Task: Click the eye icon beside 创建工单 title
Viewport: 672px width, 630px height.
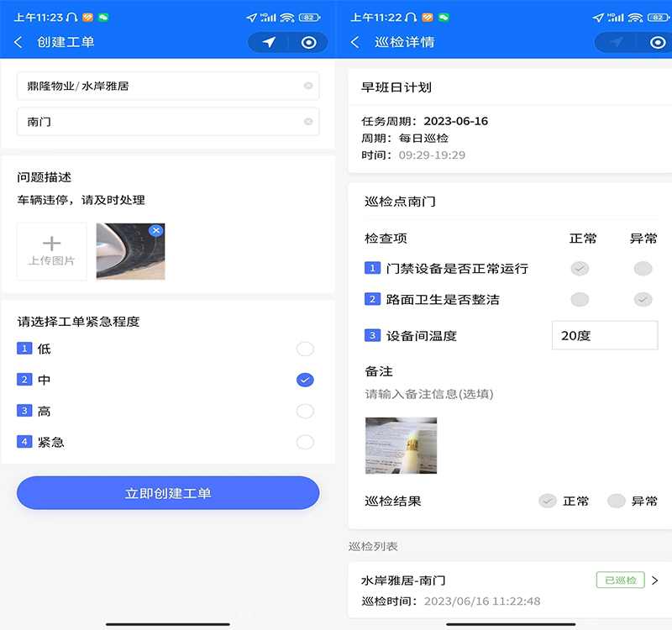Action: (307, 40)
